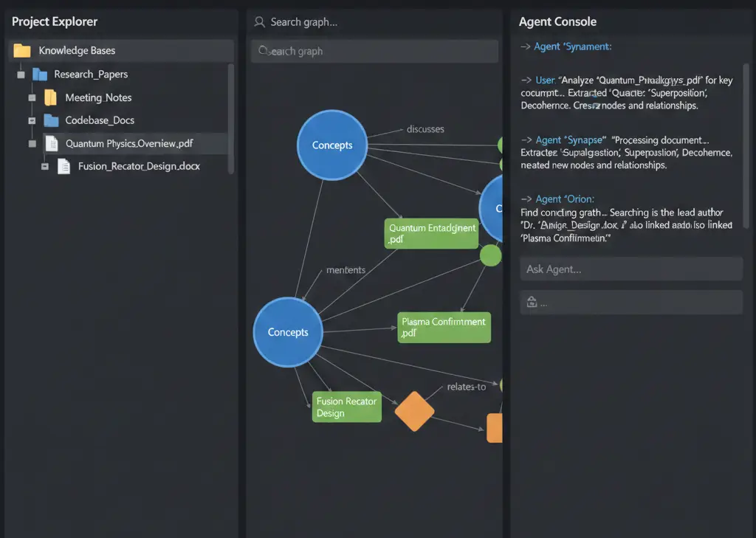The height and width of the screenshot is (538, 756).
Task: Collapse the Codebase_Docs tree node
Action: click(x=32, y=120)
